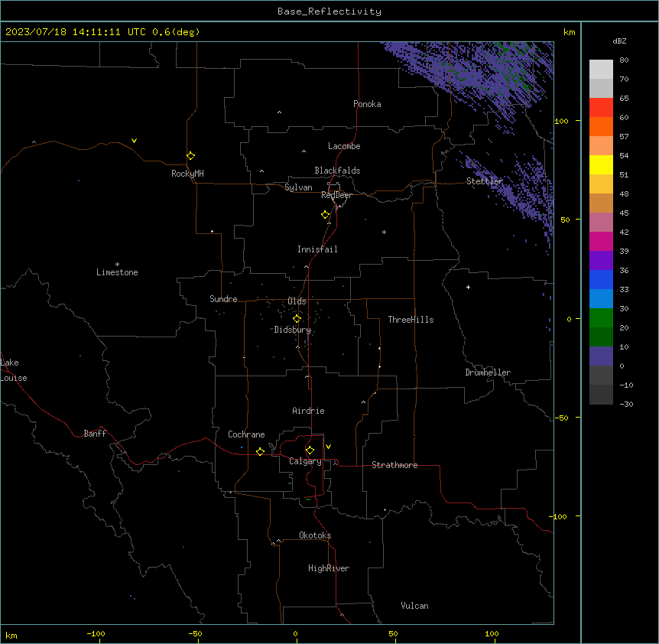Click the purple 10 dBZ legend swatch
Screen dimensions: 659x644
601,356
